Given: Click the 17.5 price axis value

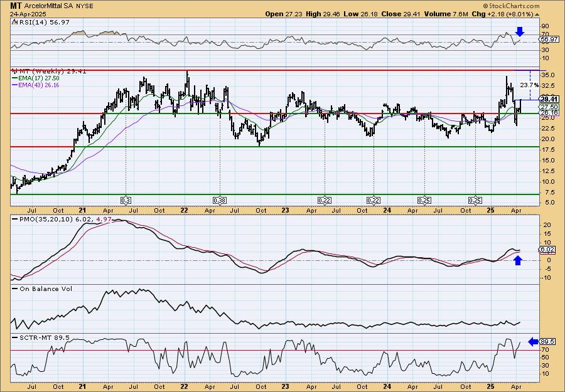Looking at the screenshot, I should pyautogui.click(x=547, y=150).
